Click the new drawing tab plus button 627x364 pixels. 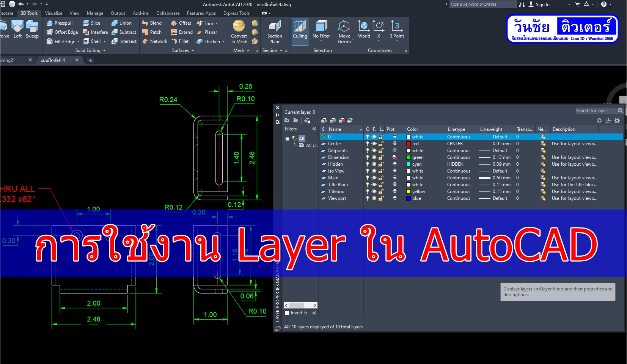point(90,60)
